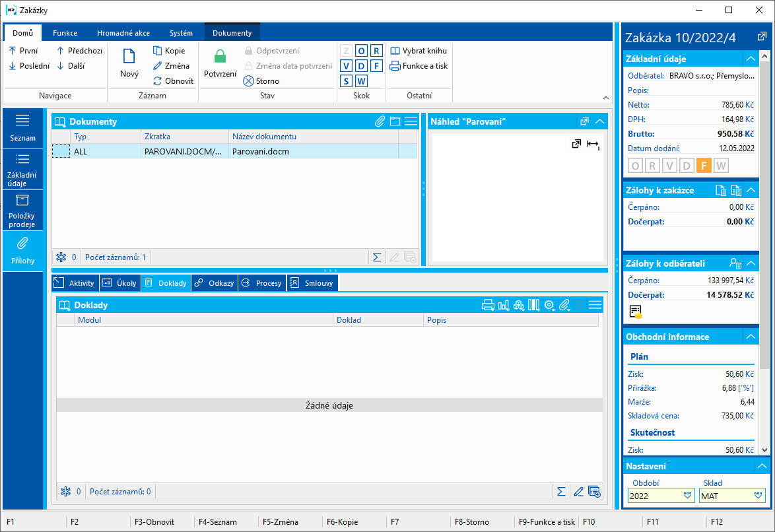Open Seznam list view in sidebar

click(22, 128)
